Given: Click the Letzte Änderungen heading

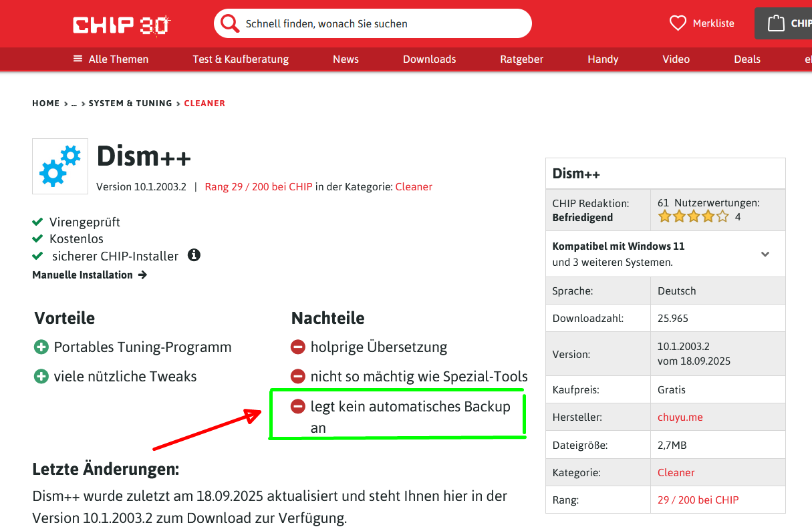Looking at the screenshot, I should pos(106,469).
